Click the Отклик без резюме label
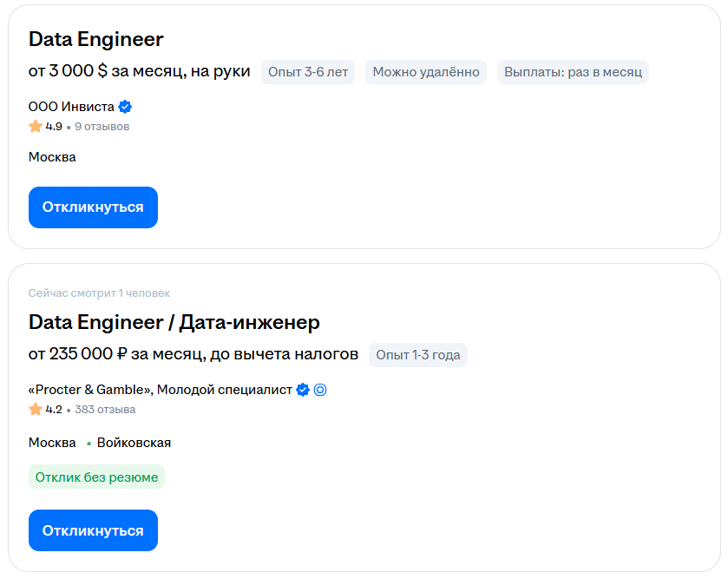This screenshot has height=579, width=728. click(x=96, y=477)
